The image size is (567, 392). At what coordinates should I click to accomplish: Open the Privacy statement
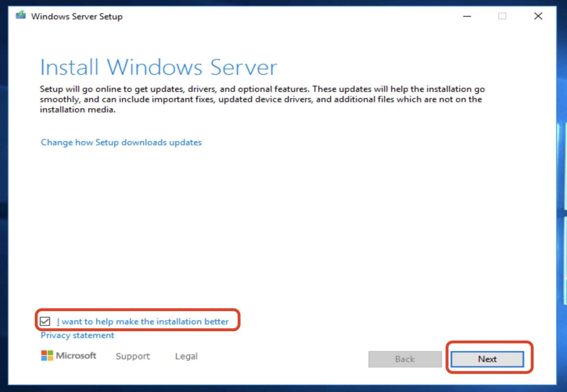(77, 335)
